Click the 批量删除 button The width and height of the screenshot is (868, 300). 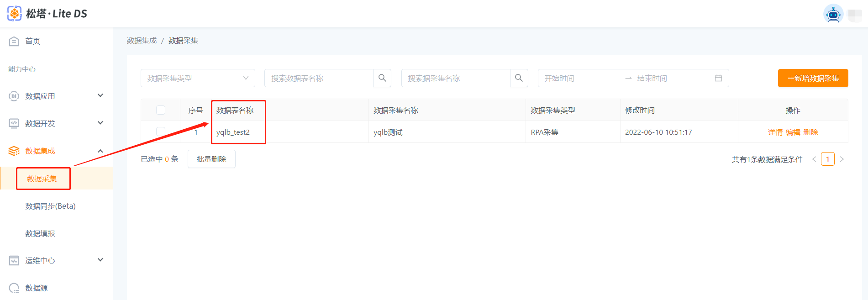(211, 159)
